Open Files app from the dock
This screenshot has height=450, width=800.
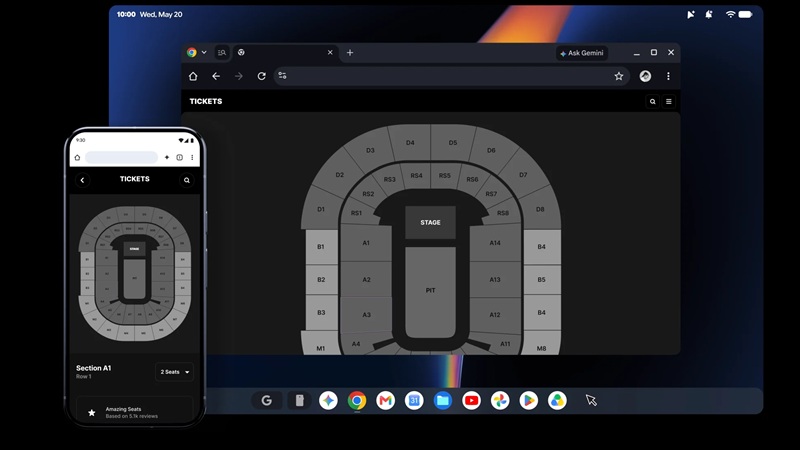tap(442, 401)
